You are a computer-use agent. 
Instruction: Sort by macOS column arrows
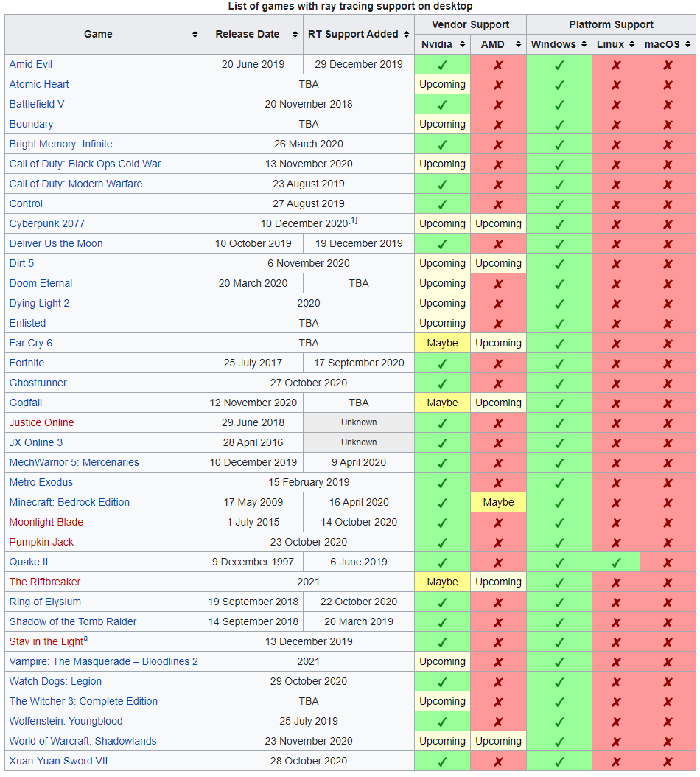click(x=687, y=44)
